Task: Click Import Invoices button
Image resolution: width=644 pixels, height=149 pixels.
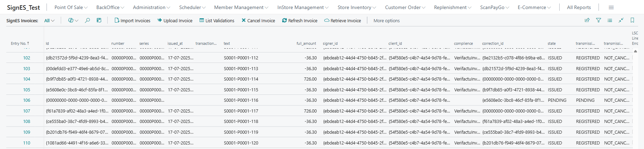Action: click(x=132, y=20)
